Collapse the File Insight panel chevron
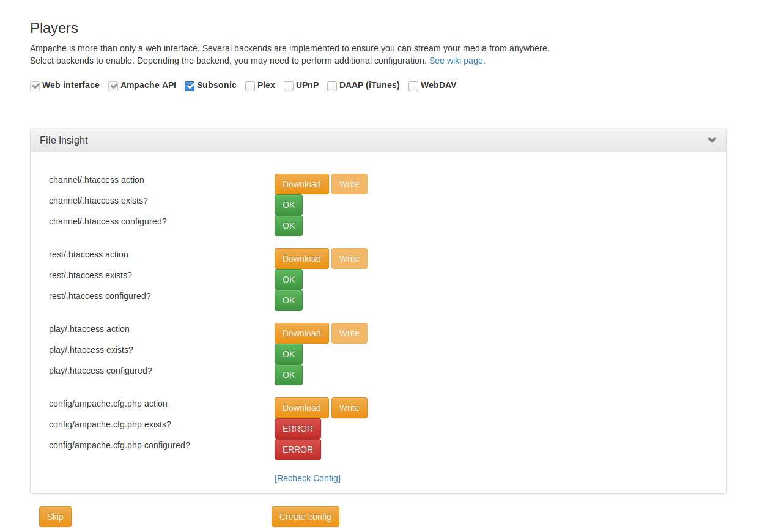 point(712,140)
